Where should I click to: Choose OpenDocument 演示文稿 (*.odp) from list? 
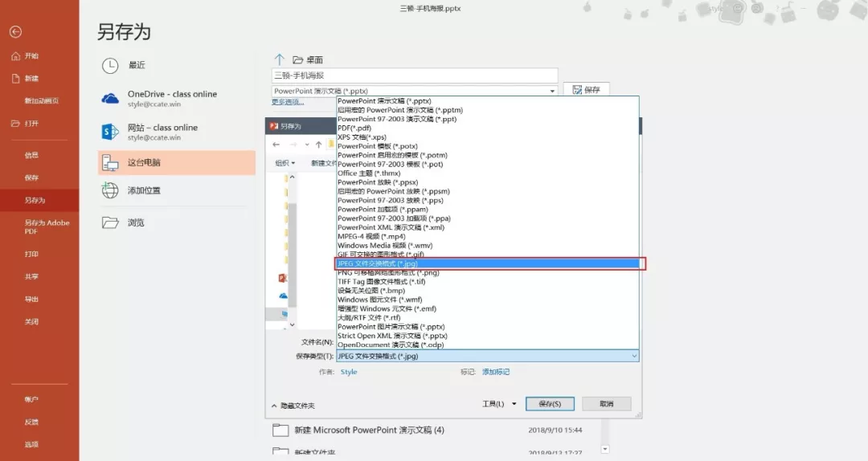tap(488, 345)
